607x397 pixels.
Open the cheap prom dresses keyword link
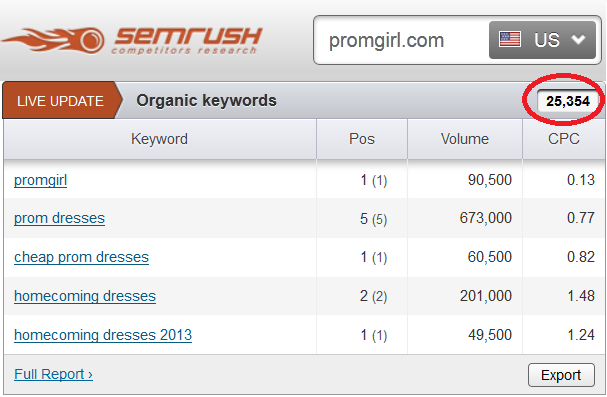pos(81,257)
